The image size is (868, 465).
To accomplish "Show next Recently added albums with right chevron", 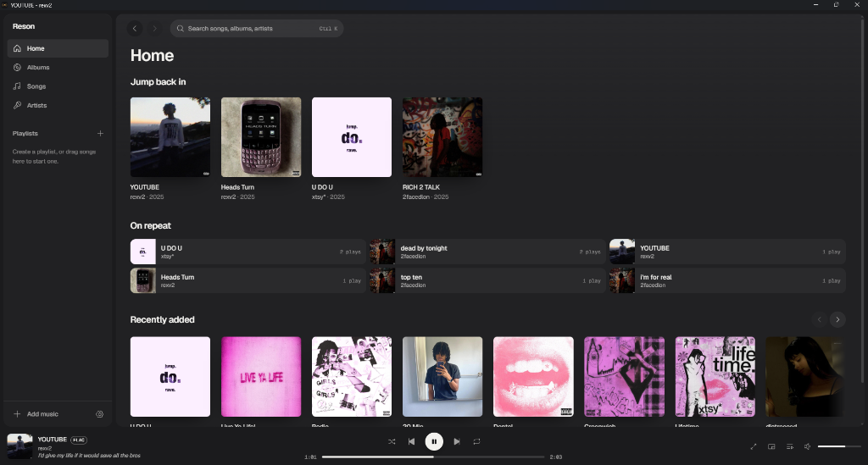I will (837, 319).
